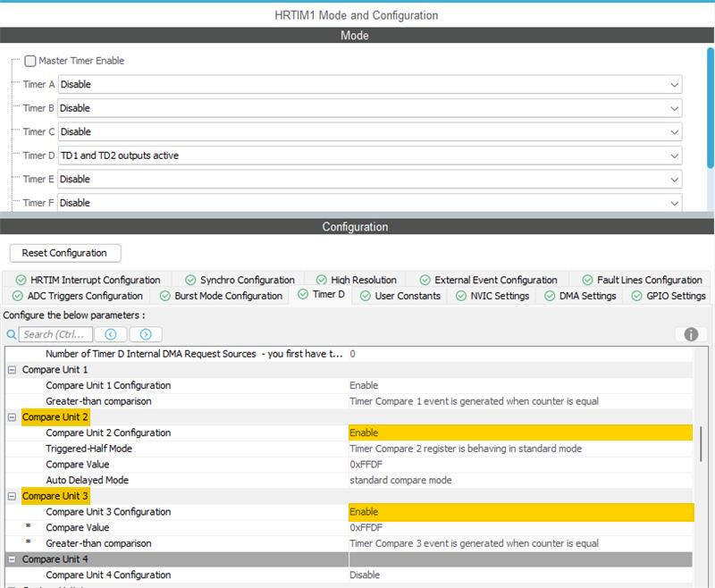Open the parameter info icon
Screen dimensions: 715x588
pos(691,334)
